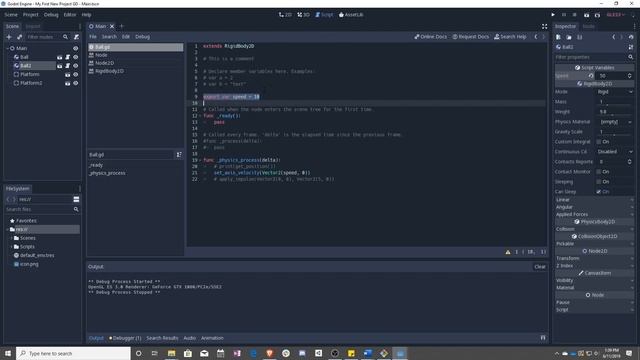Click the search magnifier beside Filter nodes
Viewport: 640px width, 360px height.
[x=65, y=37]
